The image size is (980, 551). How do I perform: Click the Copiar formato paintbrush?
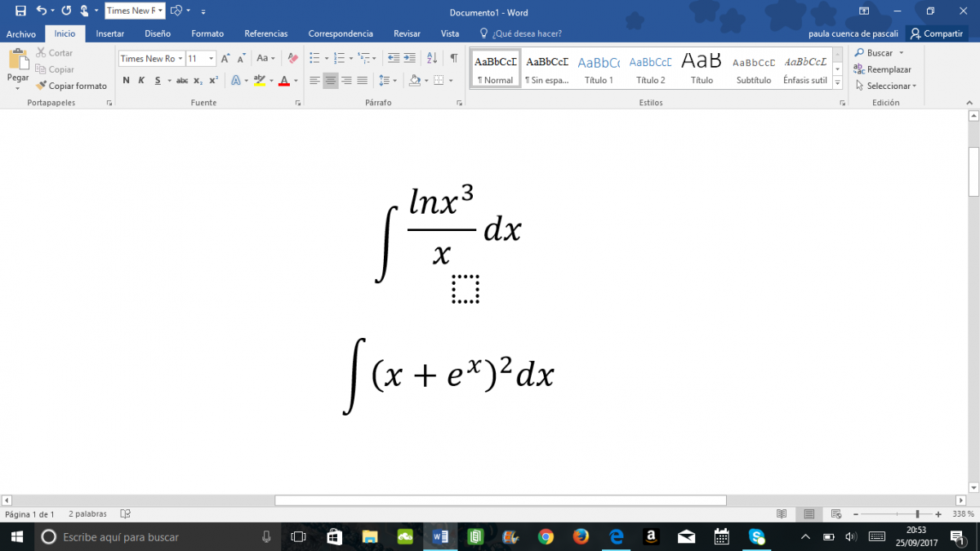71,86
